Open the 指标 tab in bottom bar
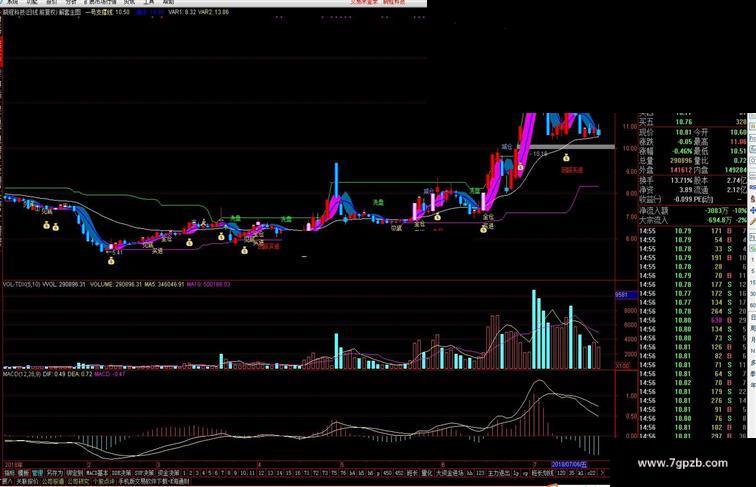 point(10,473)
